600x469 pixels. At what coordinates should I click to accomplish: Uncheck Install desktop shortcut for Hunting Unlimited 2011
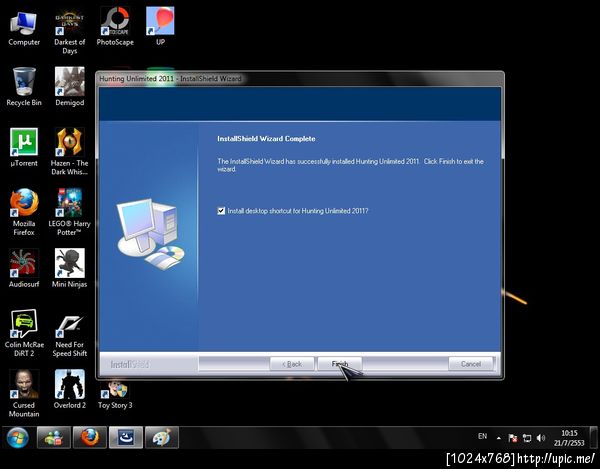221,211
